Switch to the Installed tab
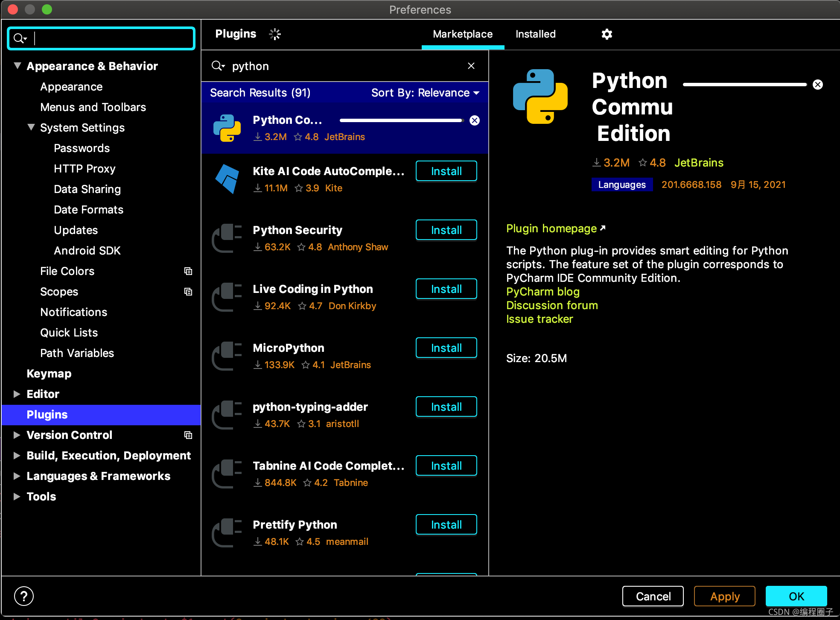The image size is (840, 620). [535, 34]
